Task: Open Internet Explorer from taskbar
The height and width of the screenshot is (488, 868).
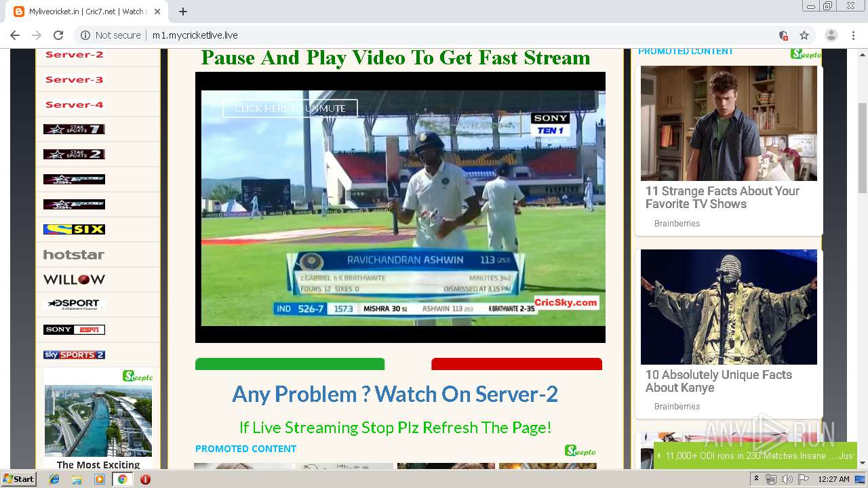Action: [55, 479]
